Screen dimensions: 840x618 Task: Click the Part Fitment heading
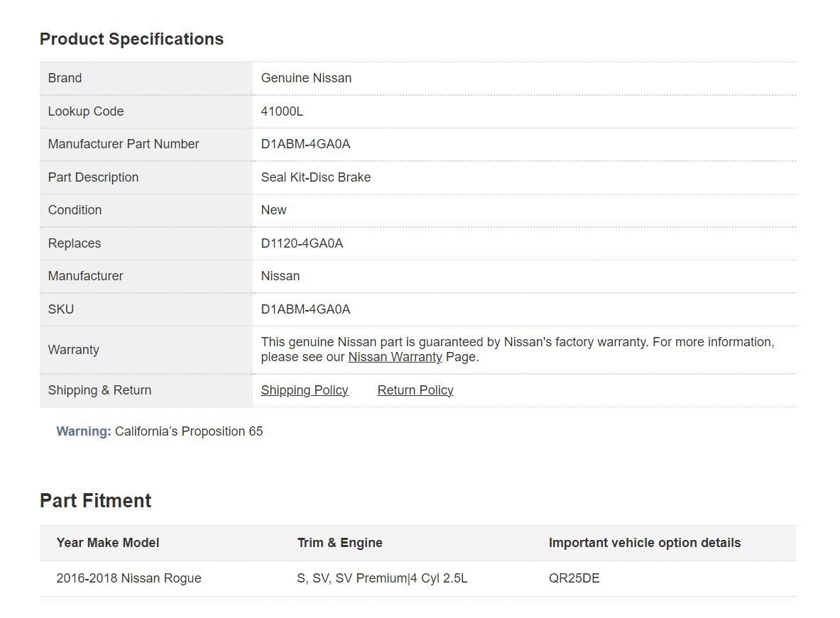tap(95, 501)
